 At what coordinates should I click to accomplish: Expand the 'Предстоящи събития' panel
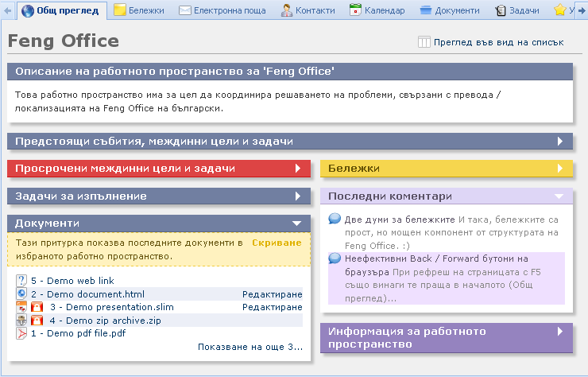(x=560, y=142)
